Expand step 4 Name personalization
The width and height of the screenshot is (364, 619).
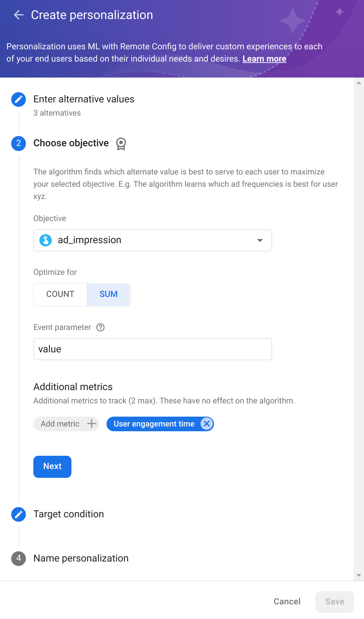[81, 558]
